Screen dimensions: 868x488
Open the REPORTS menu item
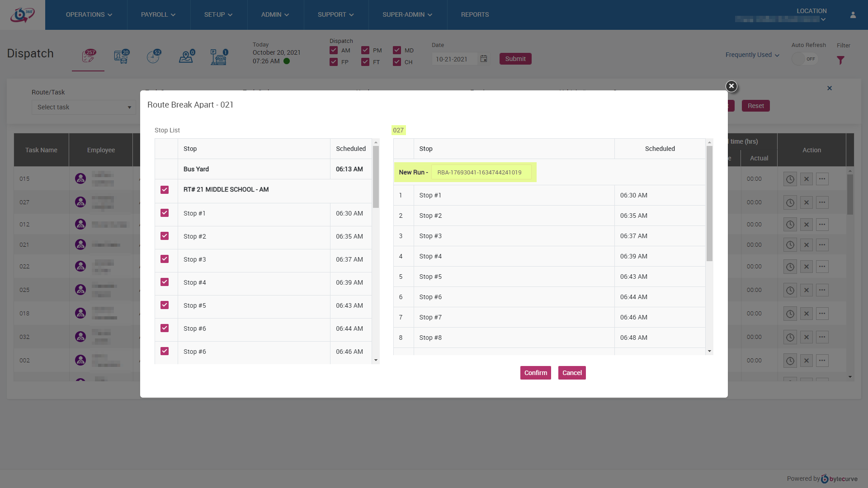pyautogui.click(x=475, y=15)
